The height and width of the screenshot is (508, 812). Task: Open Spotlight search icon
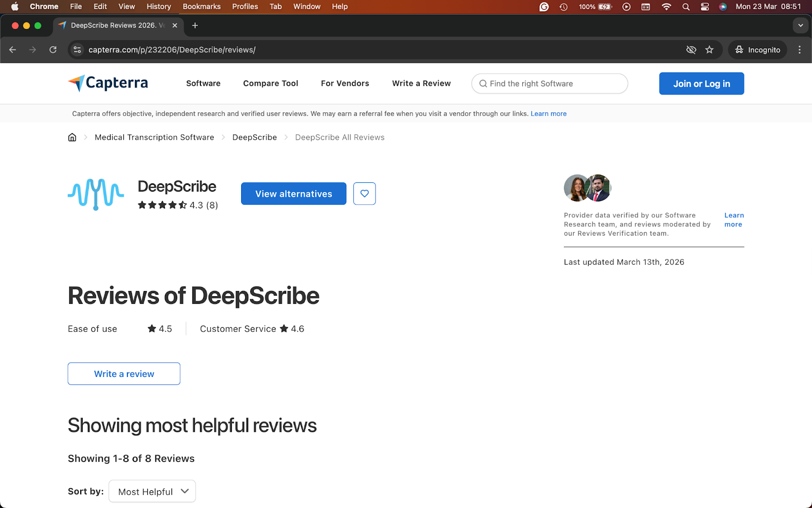coord(686,7)
